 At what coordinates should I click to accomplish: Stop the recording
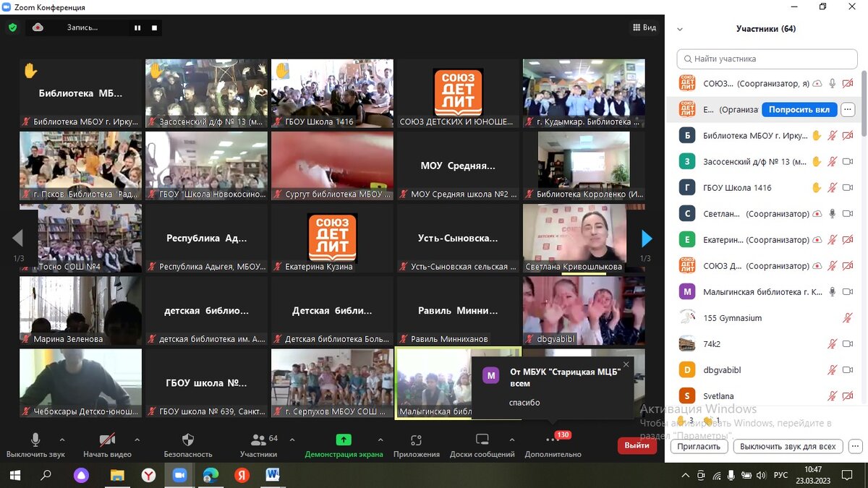[x=154, y=27]
